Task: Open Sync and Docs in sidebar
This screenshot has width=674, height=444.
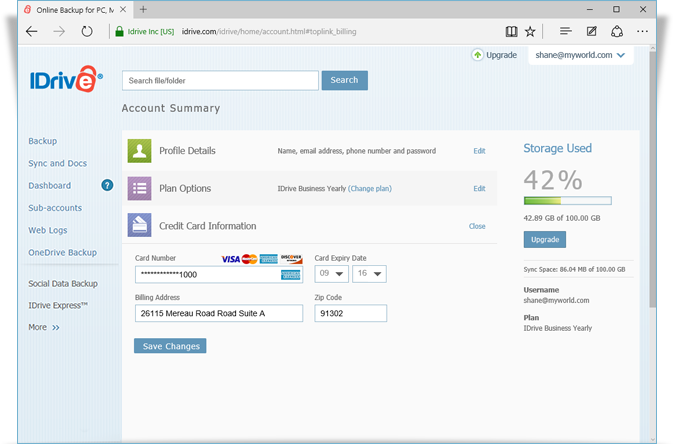Action: (x=58, y=163)
